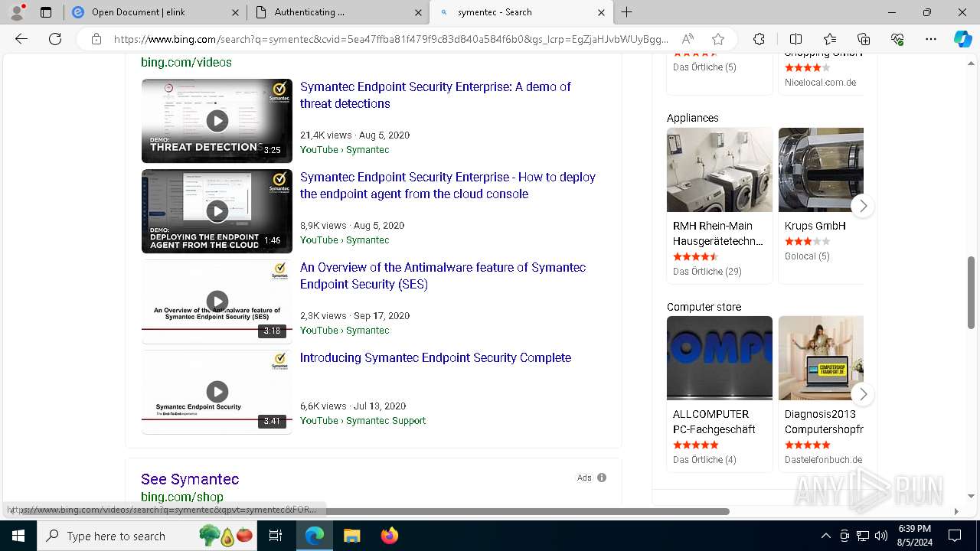Image resolution: width=980 pixels, height=551 pixels.
Task: Open Collections icon in toolbar
Action: click(864, 39)
